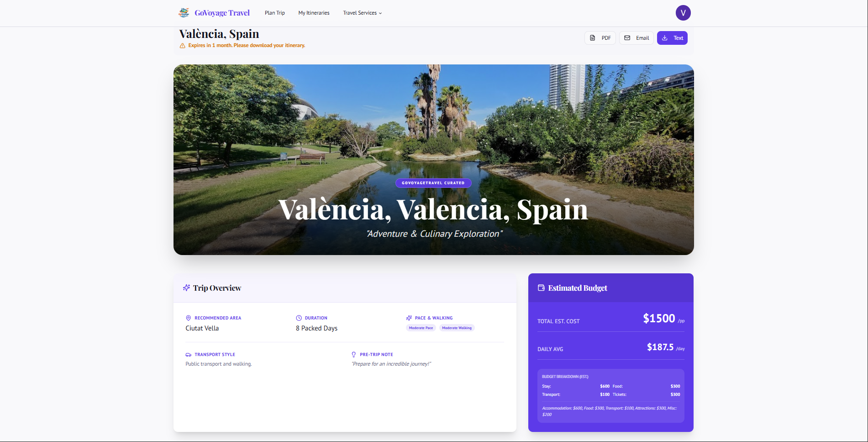The image size is (868, 442).
Task: Click the sparkle icon beside Trip Overview
Action: pos(186,288)
